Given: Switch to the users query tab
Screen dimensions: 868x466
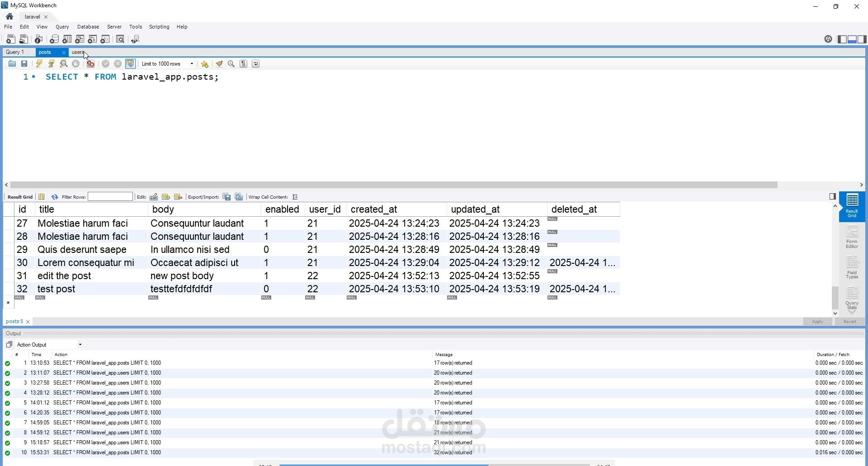Looking at the screenshot, I should click(78, 52).
